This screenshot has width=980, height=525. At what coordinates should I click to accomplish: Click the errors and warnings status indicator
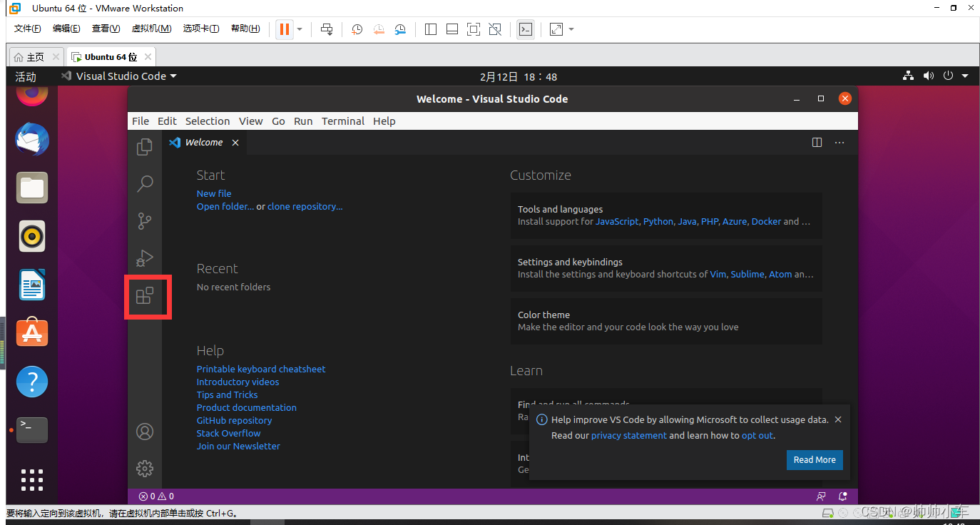point(156,496)
